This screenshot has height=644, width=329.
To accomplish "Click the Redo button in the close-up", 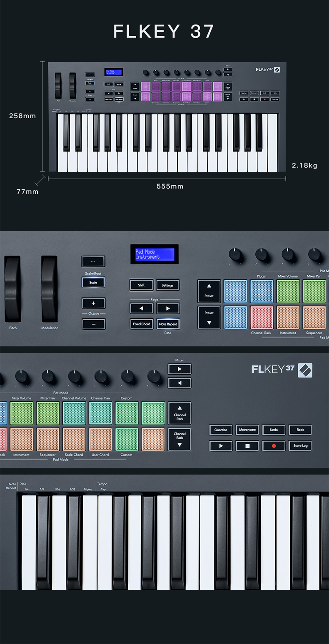I will tap(300, 430).
